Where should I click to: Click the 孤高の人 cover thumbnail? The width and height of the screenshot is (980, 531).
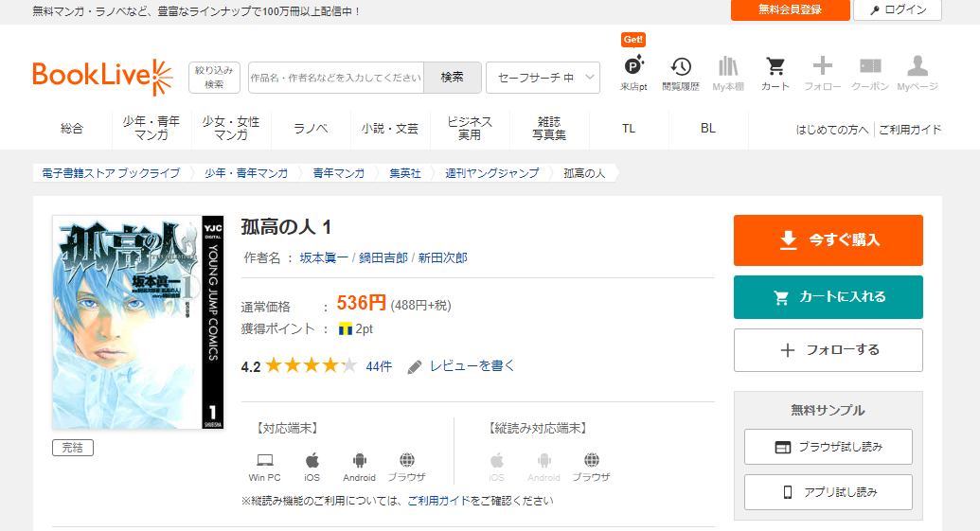coord(138,323)
